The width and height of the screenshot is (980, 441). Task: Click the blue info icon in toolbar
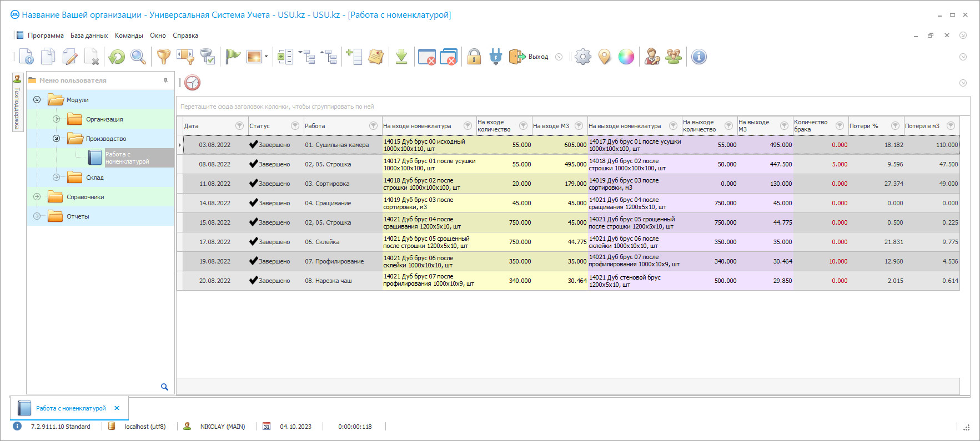pyautogui.click(x=698, y=57)
